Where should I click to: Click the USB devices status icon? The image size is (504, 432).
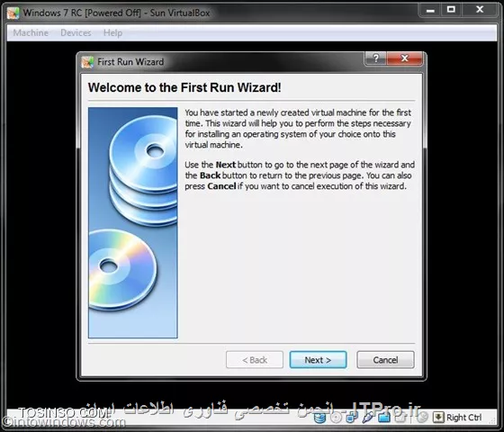point(368,417)
